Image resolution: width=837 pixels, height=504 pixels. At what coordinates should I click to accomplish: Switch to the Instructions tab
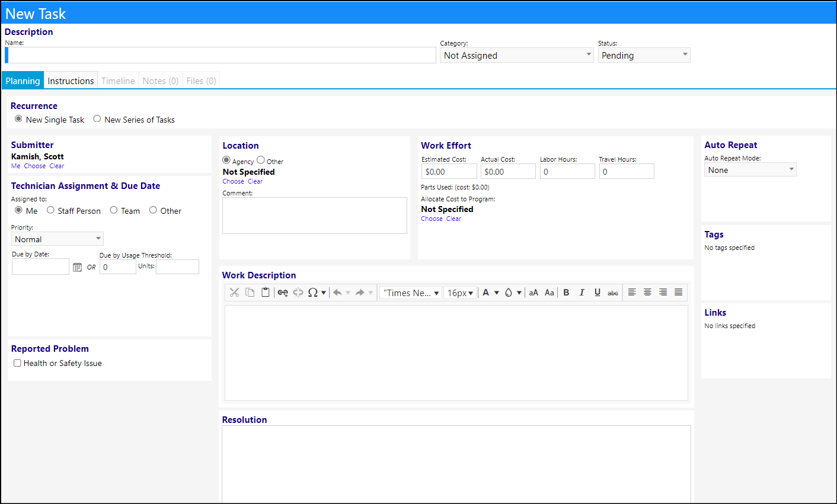[x=71, y=81]
